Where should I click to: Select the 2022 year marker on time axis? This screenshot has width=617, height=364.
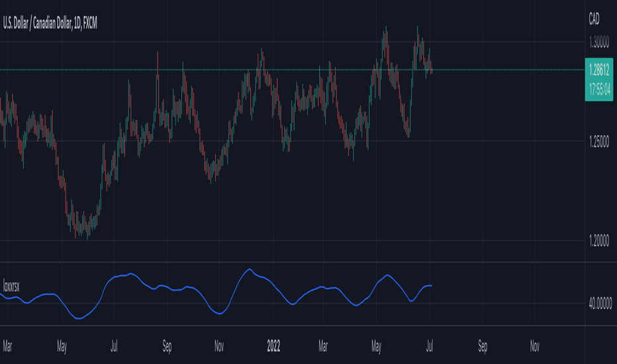tap(273, 346)
